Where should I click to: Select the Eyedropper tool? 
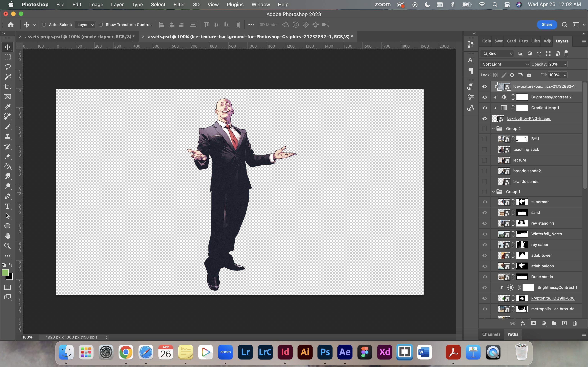pyautogui.click(x=7, y=107)
